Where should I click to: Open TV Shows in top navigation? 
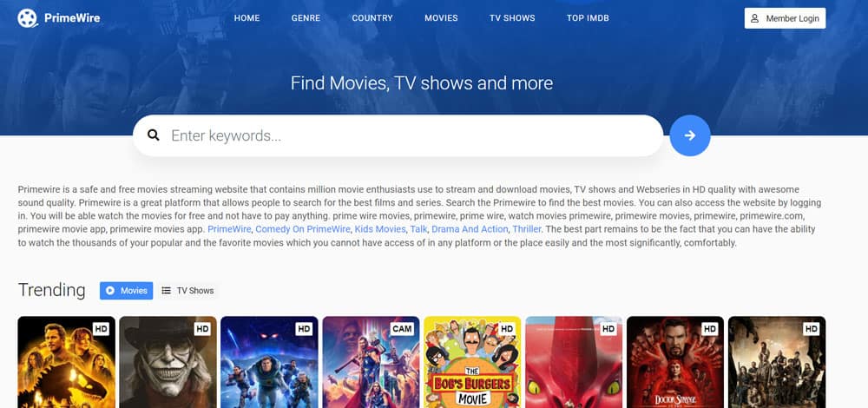[x=512, y=17]
